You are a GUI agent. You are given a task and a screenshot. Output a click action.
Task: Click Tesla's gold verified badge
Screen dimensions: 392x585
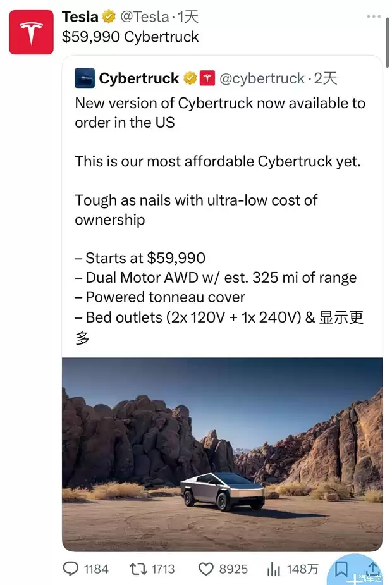(x=109, y=17)
